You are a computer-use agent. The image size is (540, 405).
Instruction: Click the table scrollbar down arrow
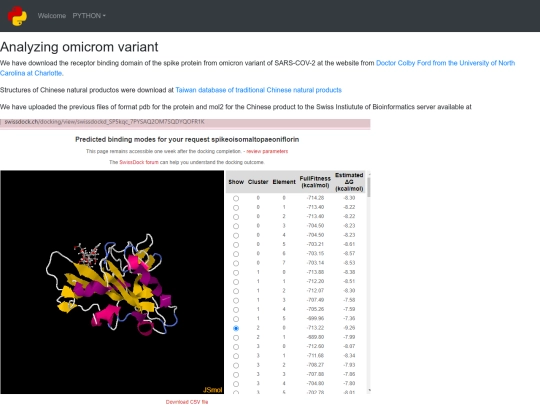point(369,390)
